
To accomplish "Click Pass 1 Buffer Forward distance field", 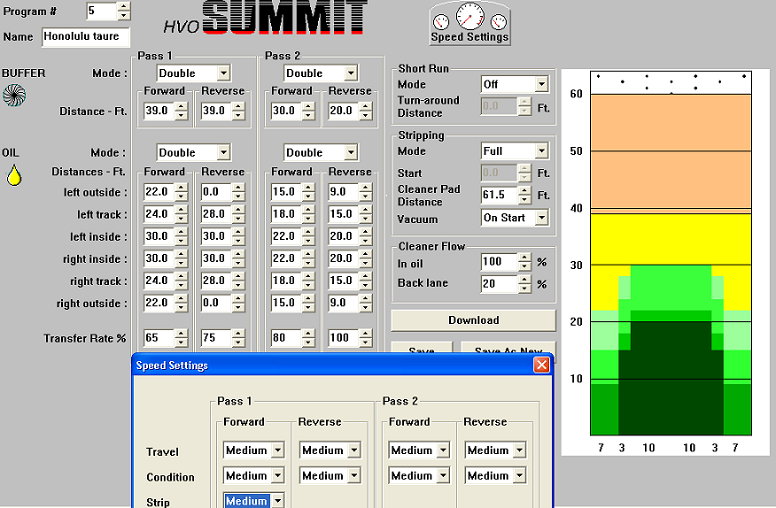I will click(x=159, y=110).
